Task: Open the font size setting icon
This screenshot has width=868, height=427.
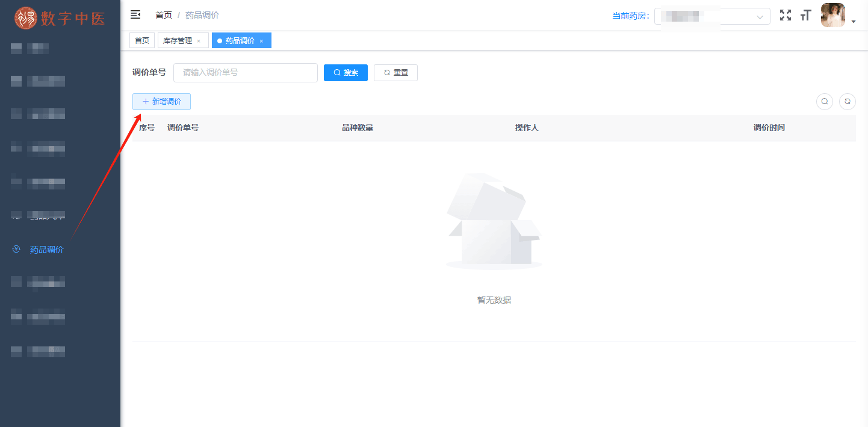Action: coord(805,16)
